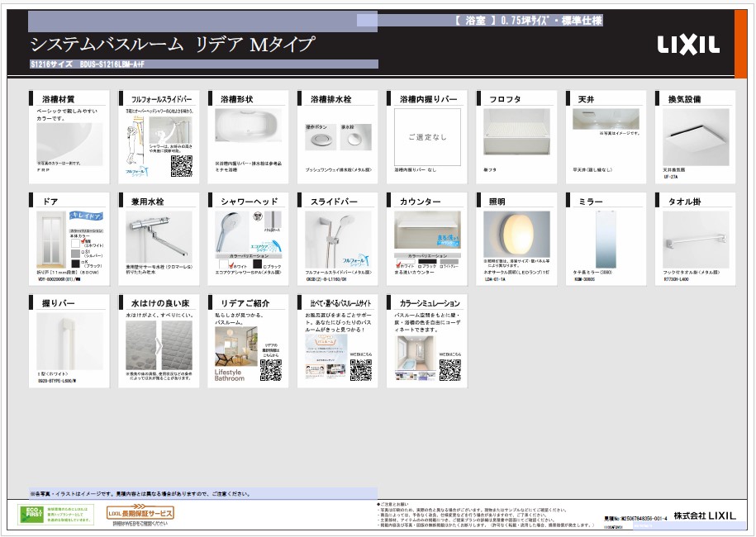The height and width of the screenshot is (537, 756).
Task: Click the LIXIL logo in the header
Action: tap(688, 45)
